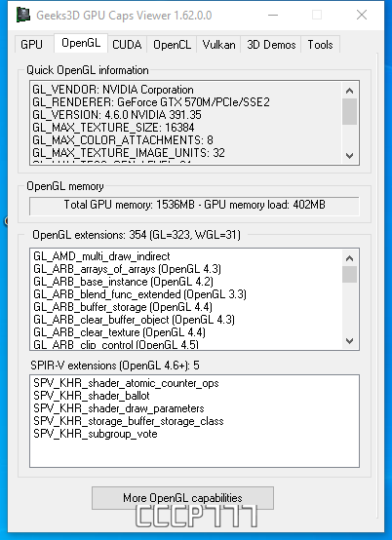Open the Tools tab
The image size is (392, 540).
click(x=321, y=45)
